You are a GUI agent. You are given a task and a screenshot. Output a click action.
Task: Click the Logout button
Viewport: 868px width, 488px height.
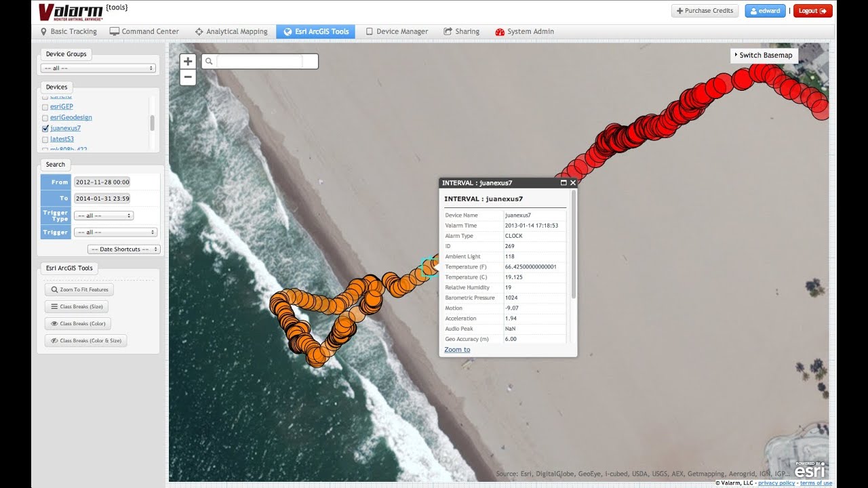[x=812, y=11]
